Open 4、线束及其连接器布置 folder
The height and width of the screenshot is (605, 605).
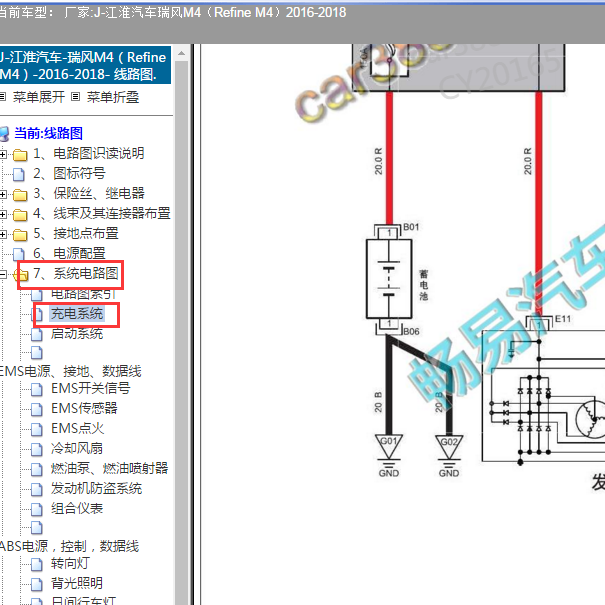(102, 213)
